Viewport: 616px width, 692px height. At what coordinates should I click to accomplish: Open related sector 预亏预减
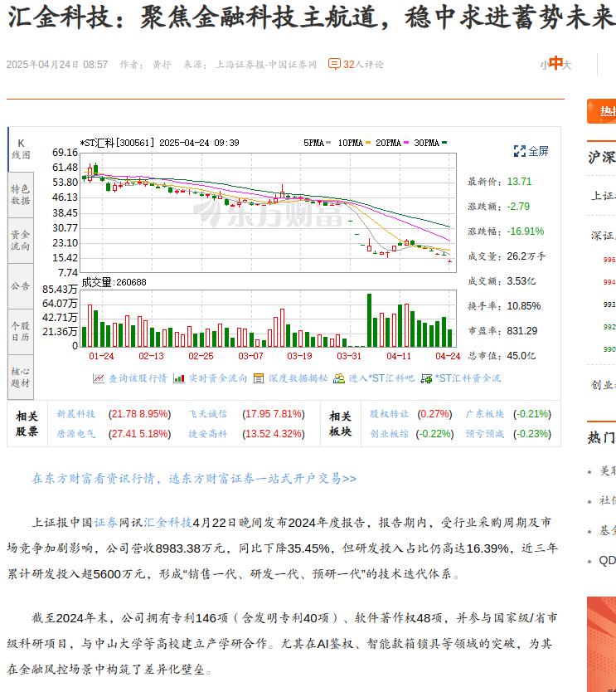tap(485, 434)
